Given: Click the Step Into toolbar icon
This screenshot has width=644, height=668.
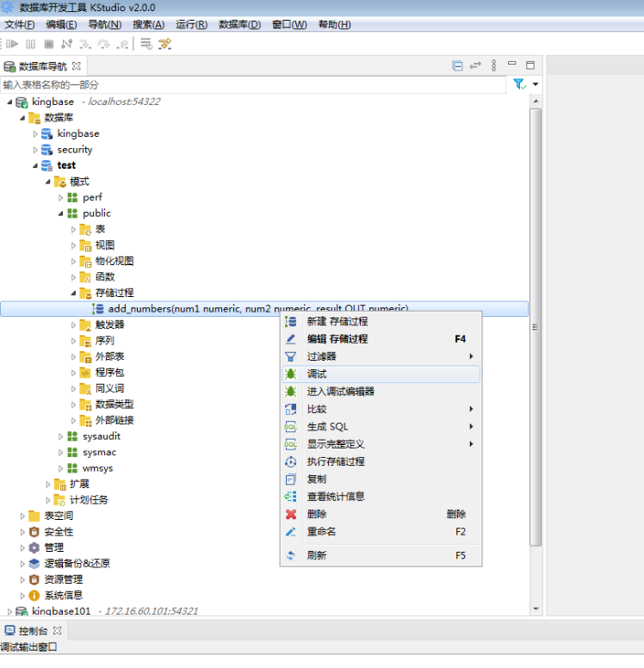Looking at the screenshot, I should click(x=85, y=43).
